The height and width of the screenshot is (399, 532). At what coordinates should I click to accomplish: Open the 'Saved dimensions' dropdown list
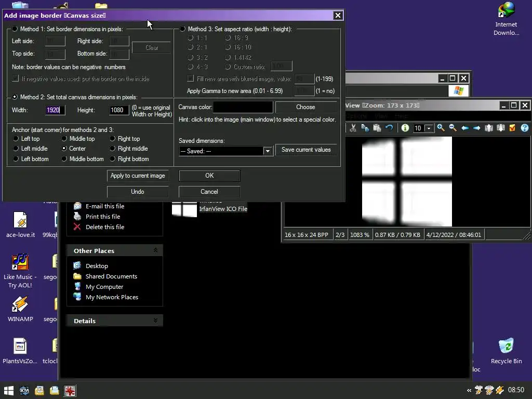[x=268, y=151]
